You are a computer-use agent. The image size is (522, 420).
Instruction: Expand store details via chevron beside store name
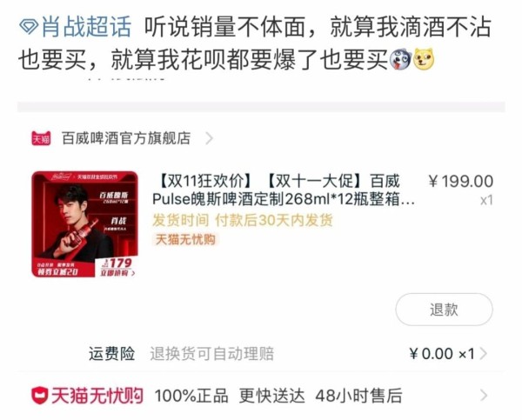pyautogui.click(x=209, y=138)
